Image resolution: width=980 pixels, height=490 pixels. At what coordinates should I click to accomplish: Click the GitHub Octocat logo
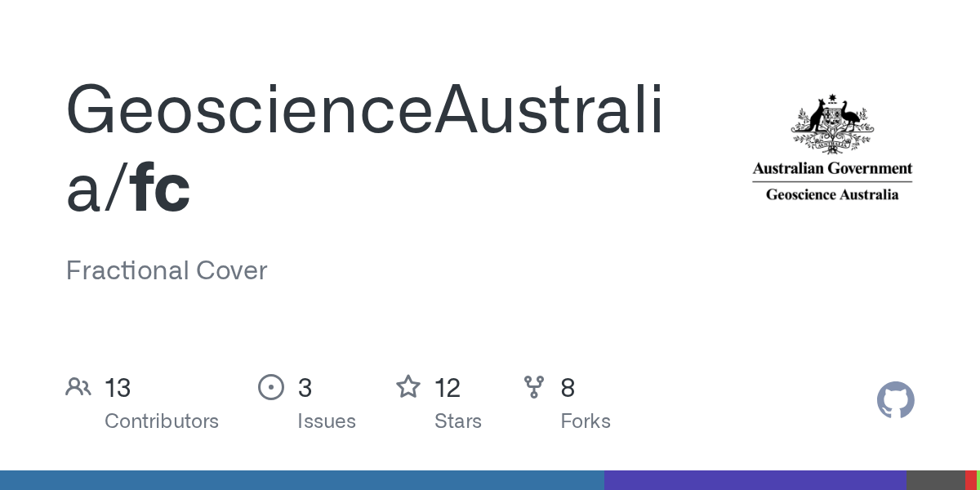895,401
